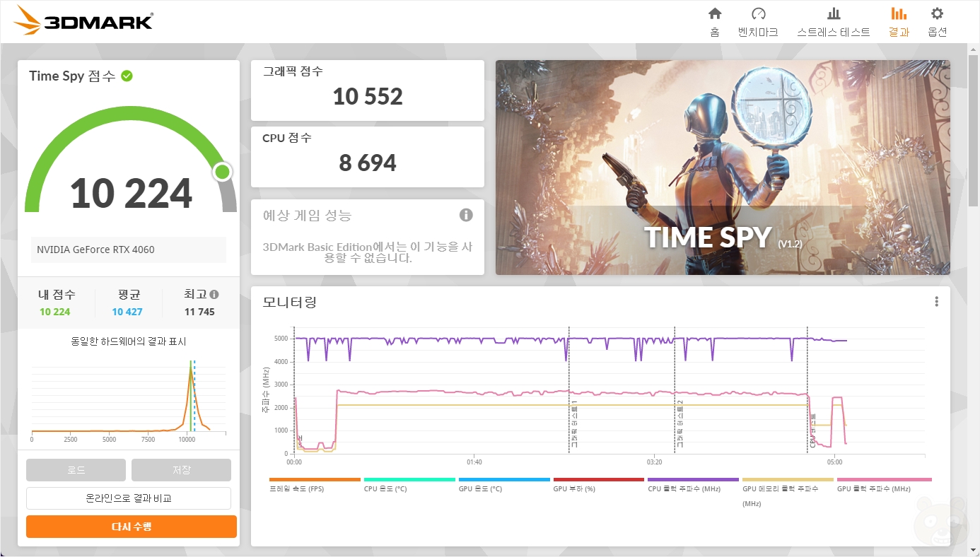Click the 내 점수 value 10 224

[x=55, y=312]
